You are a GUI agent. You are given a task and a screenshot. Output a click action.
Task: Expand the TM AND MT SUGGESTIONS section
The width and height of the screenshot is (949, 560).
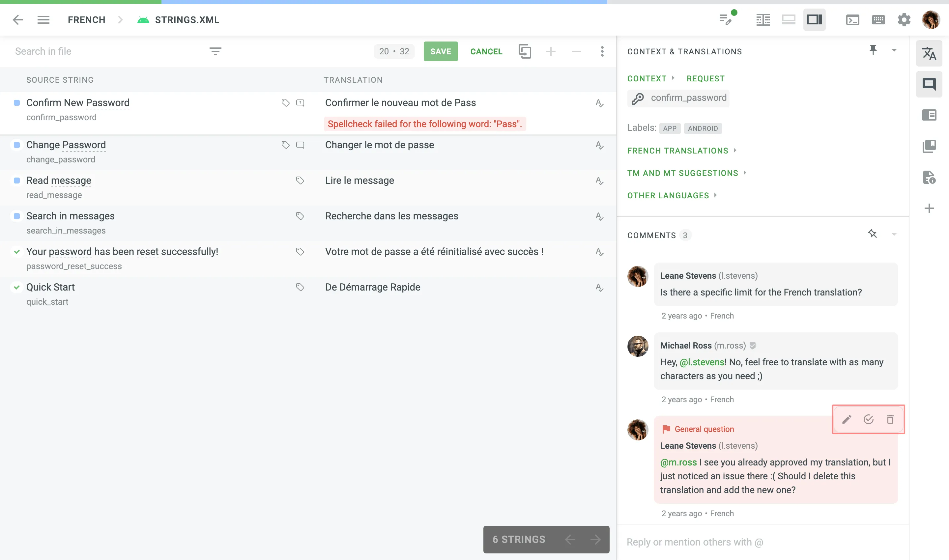click(x=683, y=173)
